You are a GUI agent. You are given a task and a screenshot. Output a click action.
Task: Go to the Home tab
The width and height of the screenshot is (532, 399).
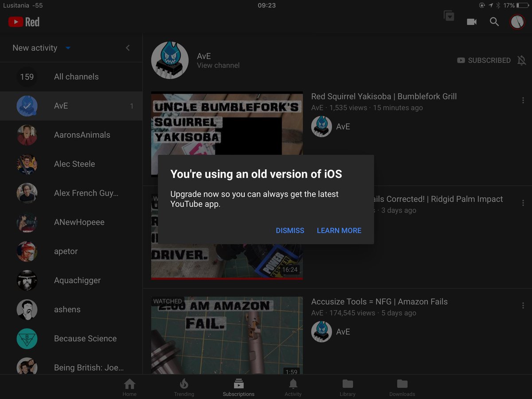click(x=129, y=387)
